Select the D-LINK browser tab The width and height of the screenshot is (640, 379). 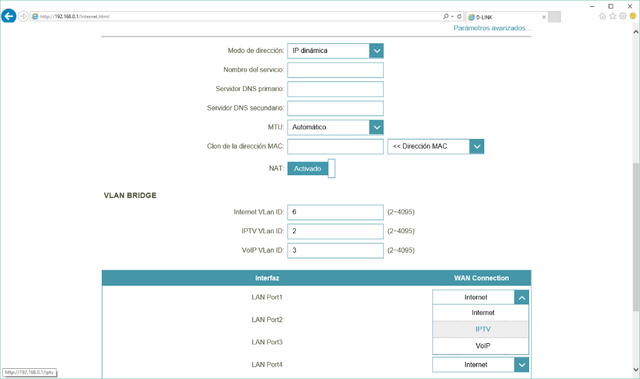pyautogui.click(x=506, y=17)
